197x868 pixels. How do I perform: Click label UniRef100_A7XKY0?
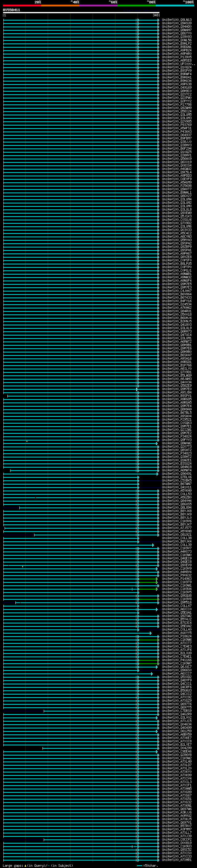point(176,772)
